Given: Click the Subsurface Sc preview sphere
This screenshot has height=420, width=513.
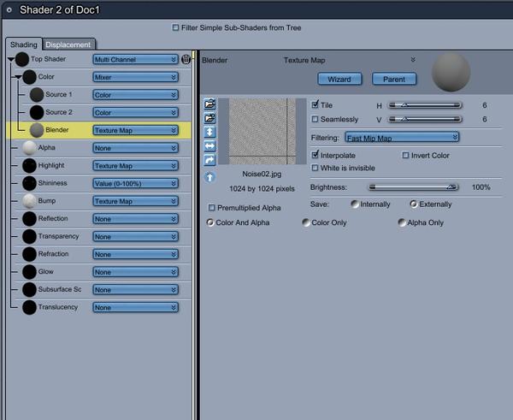Looking at the screenshot, I should coord(29,290).
